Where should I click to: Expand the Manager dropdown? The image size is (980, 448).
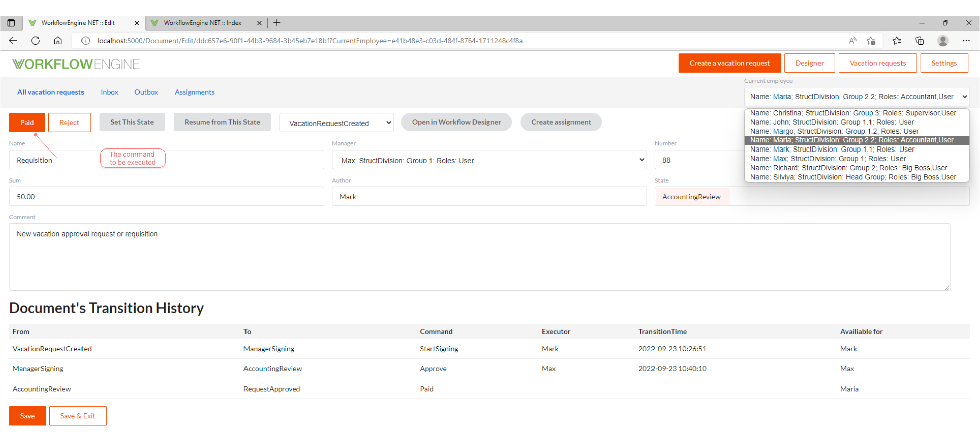pos(489,160)
